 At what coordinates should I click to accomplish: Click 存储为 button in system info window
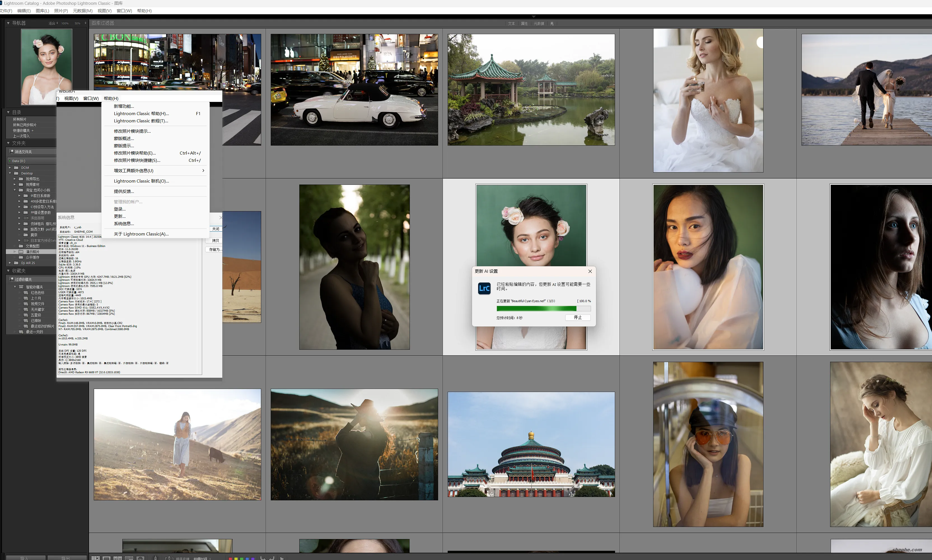pos(214,249)
